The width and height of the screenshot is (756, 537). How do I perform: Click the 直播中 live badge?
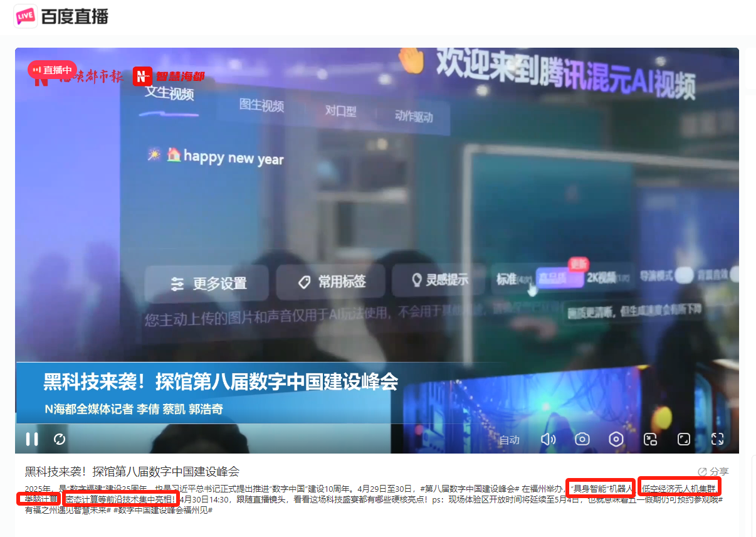[x=53, y=70]
